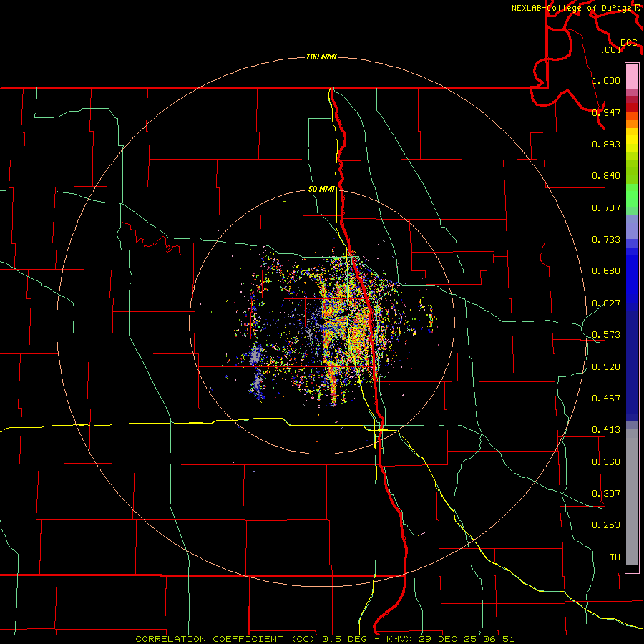Click the TH threshold label
The width and height of the screenshot is (644, 644).
pos(615,557)
